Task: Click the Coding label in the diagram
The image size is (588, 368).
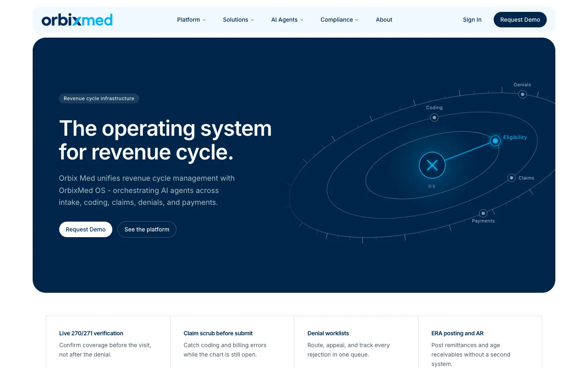Action: point(434,108)
